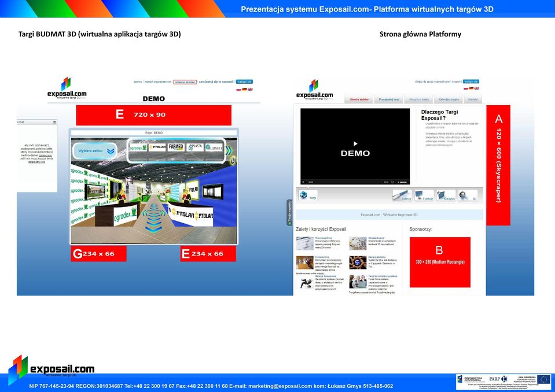Viewport: 555px width, 392px height.
Task: Switch to 'Korzyści i zalety' tab
Action: (419, 99)
